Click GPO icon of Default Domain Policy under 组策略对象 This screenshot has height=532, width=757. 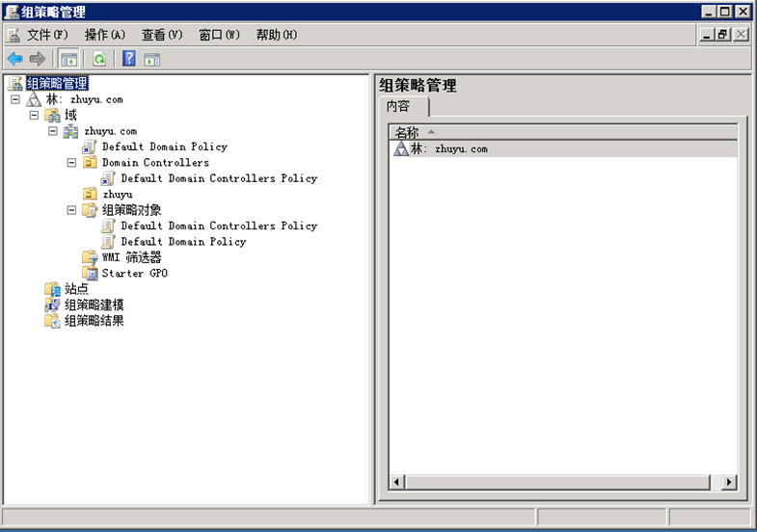click(x=109, y=241)
